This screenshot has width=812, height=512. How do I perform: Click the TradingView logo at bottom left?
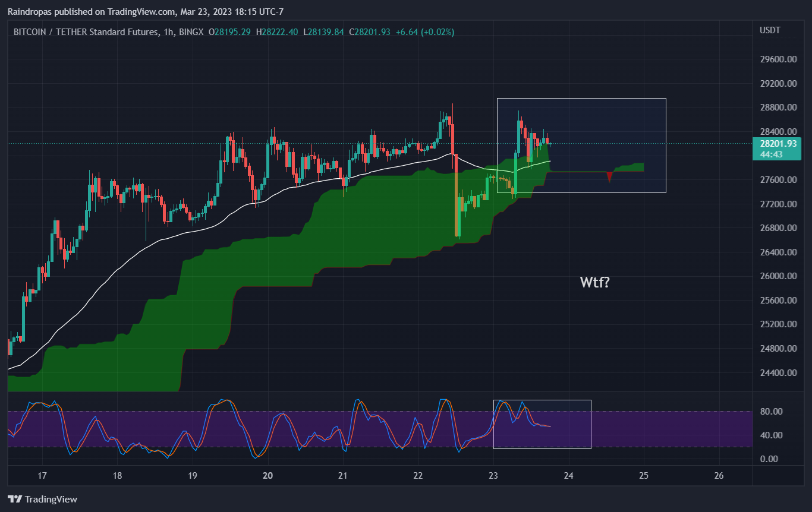click(42, 500)
